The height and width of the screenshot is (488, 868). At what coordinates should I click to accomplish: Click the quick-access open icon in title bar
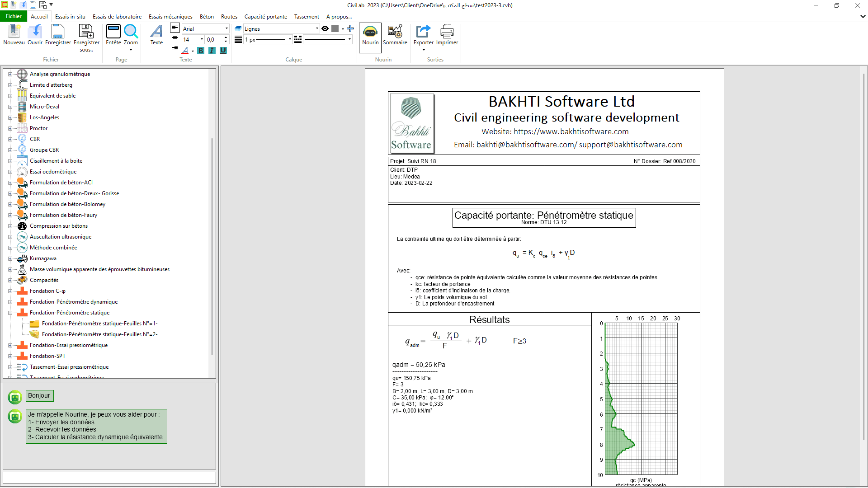pos(23,5)
